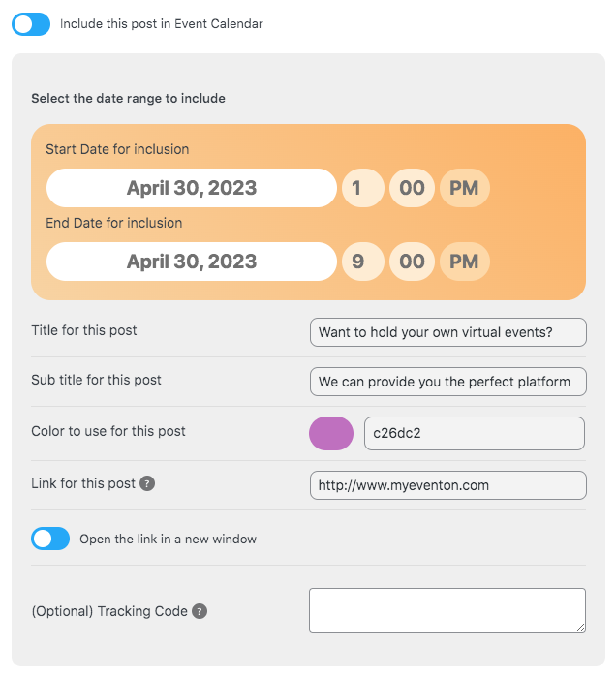Screen dimensions: 616x679
Task: Click help icon beside Optional Tracking Code
Action: 200,611
